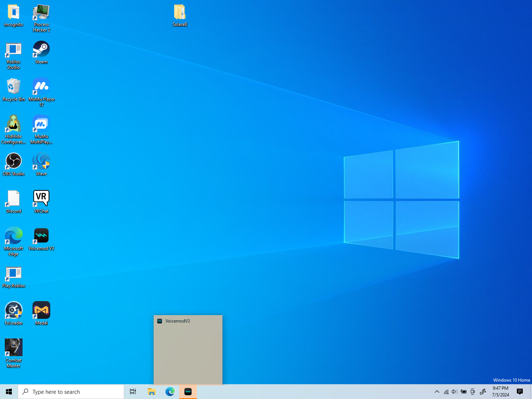Select the Process Hacker 2 shortcut
The image size is (532, 399).
pos(41,18)
